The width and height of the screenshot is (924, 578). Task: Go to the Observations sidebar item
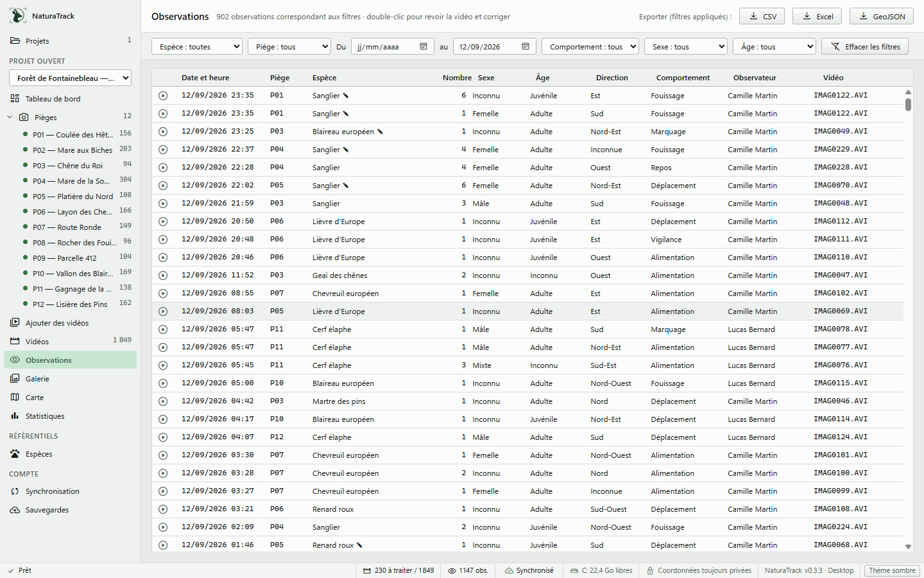tap(70, 360)
